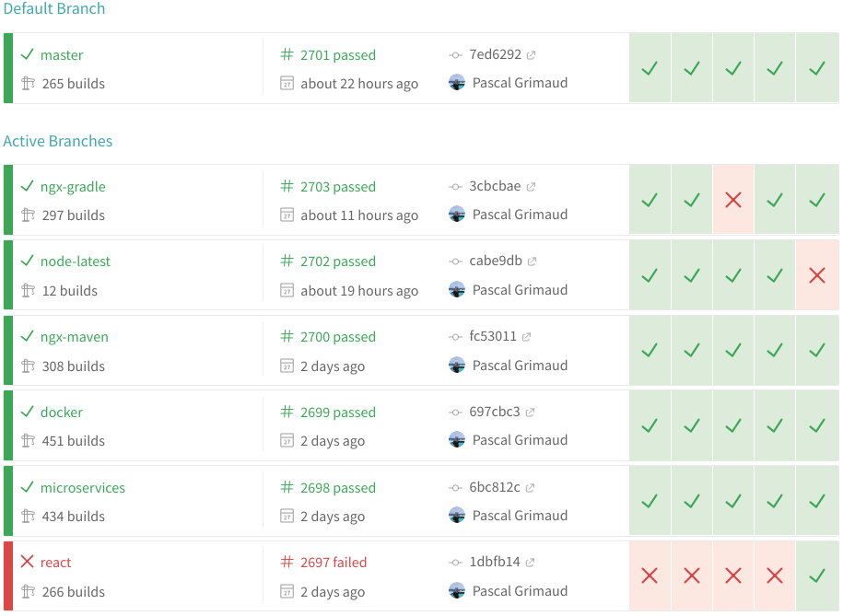This screenshot has height=616, width=843.
Task: Open the microservices branch
Action: [82, 488]
